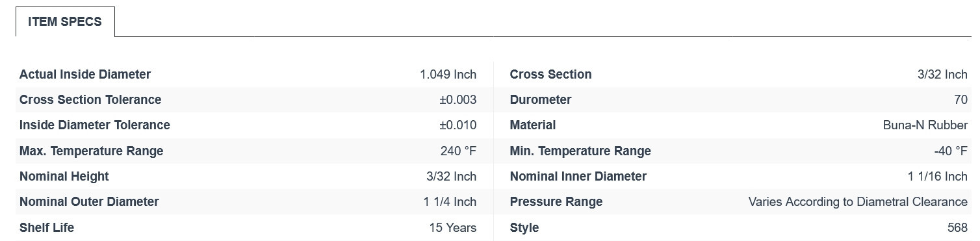Select the Nominal Outer Diameter label

(x=89, y=201)
